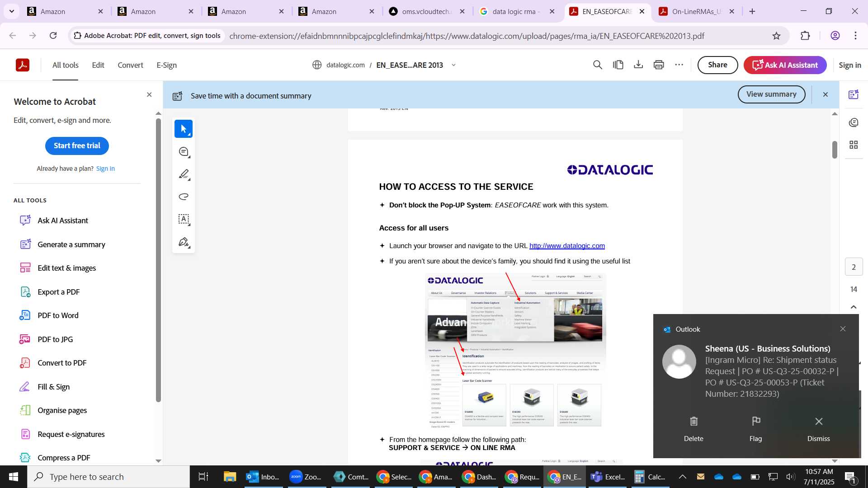Open the save to Adobe cloud icon
868x488 pixels.
pos(618,65)
